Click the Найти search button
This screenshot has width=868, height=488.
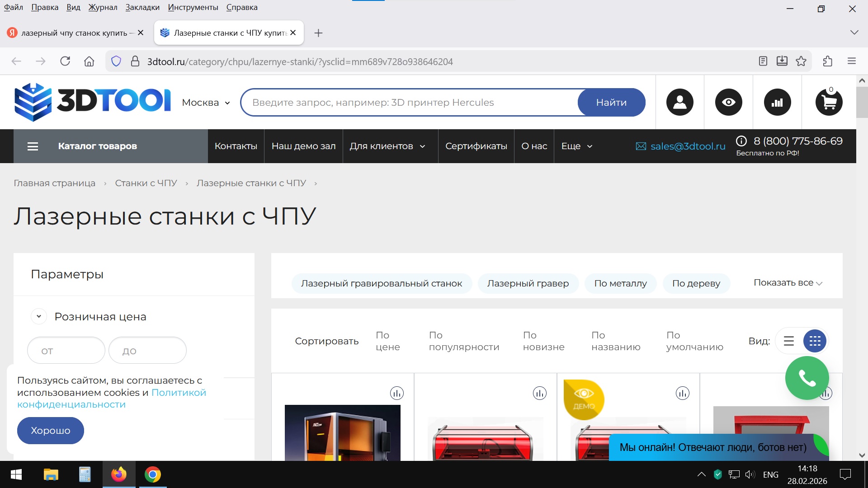611,103
